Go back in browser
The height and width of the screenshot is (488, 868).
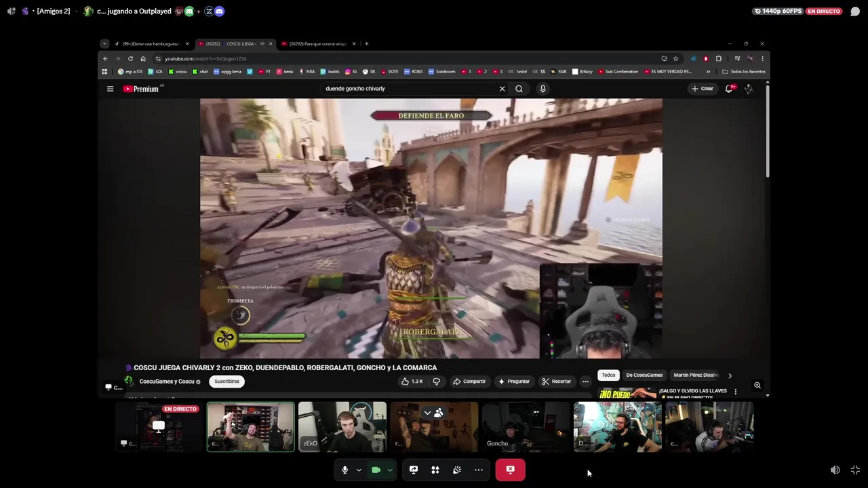105,59
